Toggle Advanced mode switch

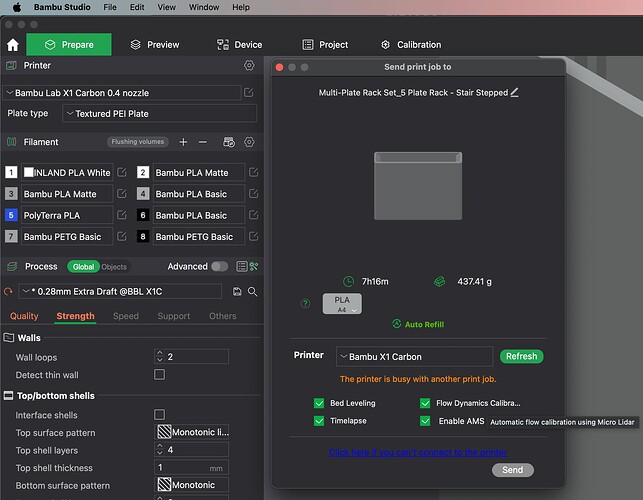point(220,267)
